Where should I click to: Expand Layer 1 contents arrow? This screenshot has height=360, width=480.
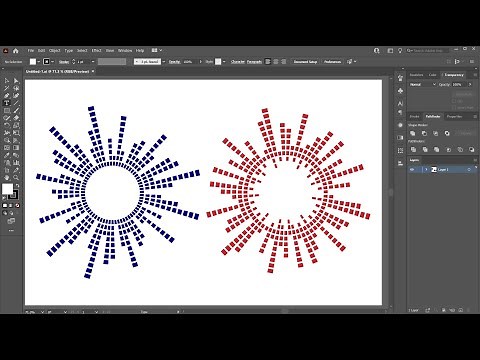point(426,170)
